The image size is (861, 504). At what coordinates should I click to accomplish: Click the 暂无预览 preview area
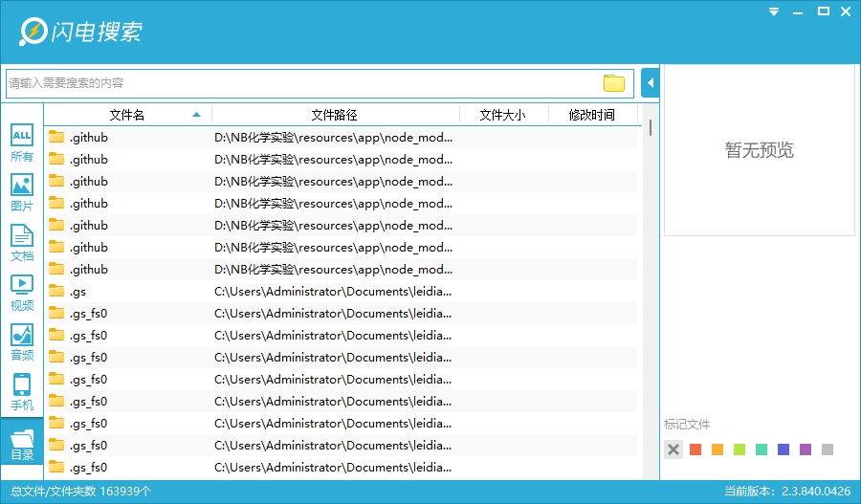click(760, 150)
